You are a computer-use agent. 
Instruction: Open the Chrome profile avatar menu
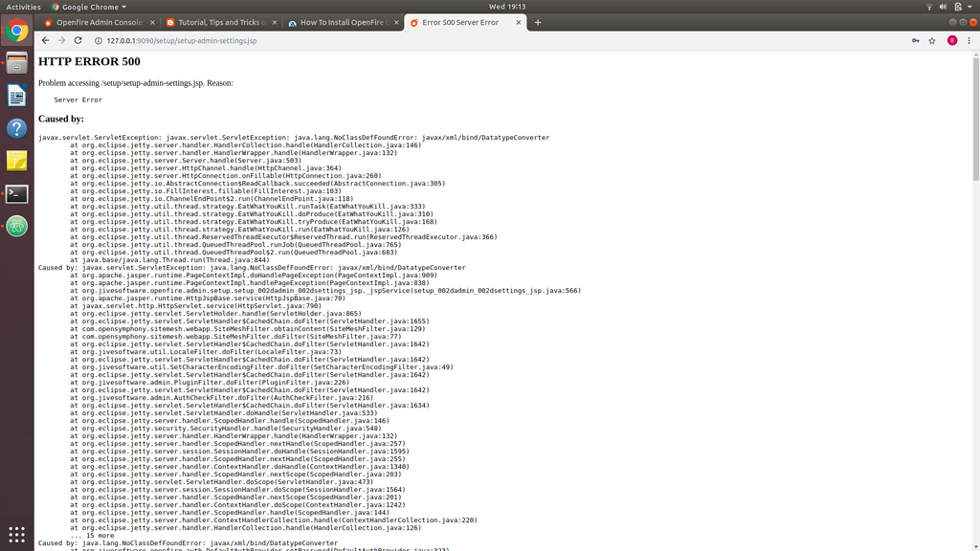[x=952, y=40]
